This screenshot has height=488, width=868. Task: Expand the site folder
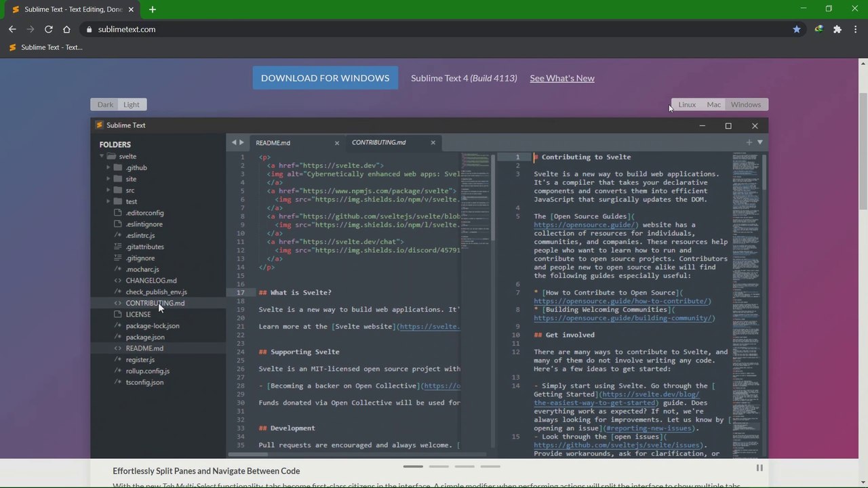[x=108, y=179]
